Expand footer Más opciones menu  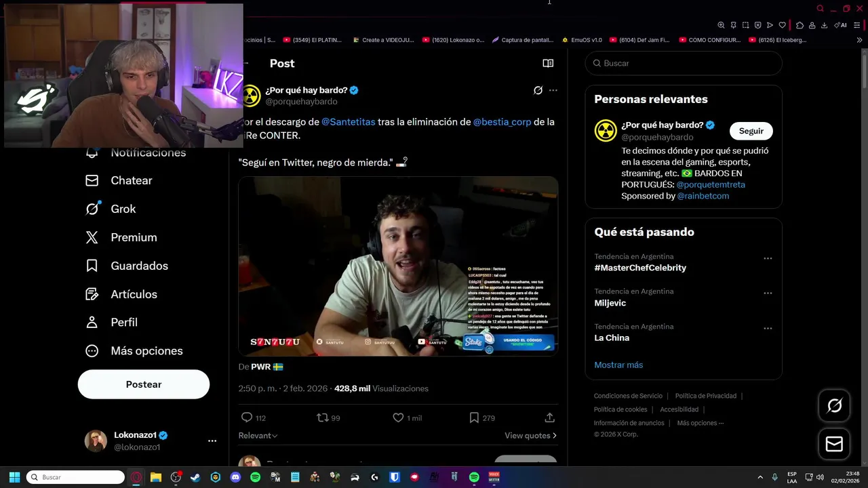701,423
